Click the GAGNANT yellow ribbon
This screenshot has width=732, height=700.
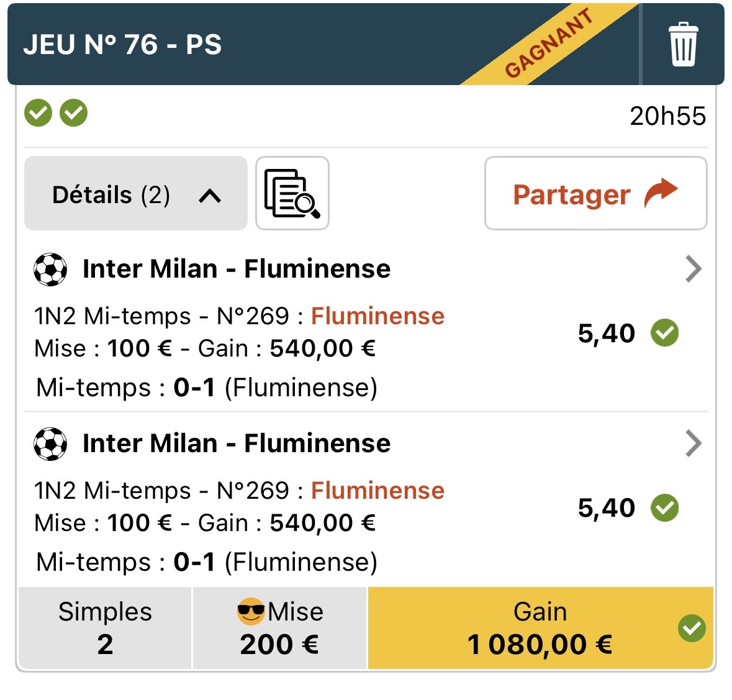(550, 44)
